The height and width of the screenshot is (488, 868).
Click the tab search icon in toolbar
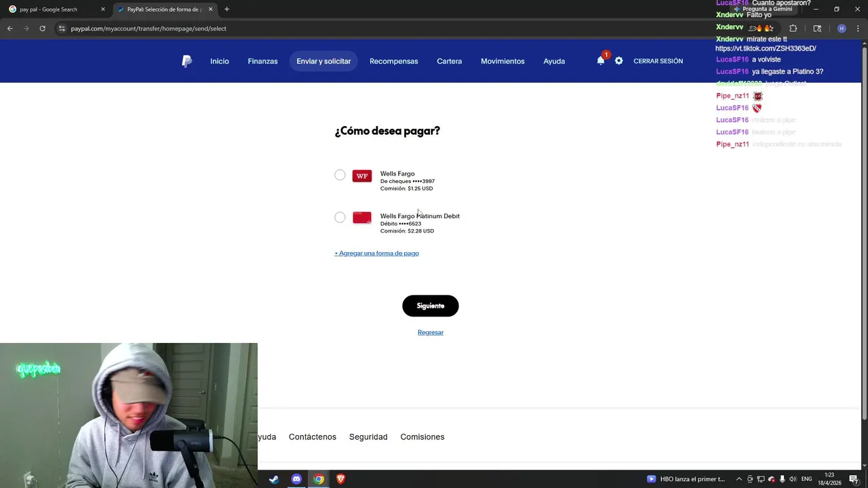pos(817,28)
